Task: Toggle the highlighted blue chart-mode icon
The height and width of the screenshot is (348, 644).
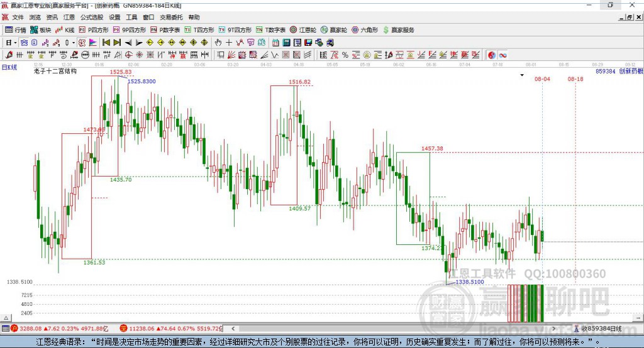Action: (x=25, y=43)
